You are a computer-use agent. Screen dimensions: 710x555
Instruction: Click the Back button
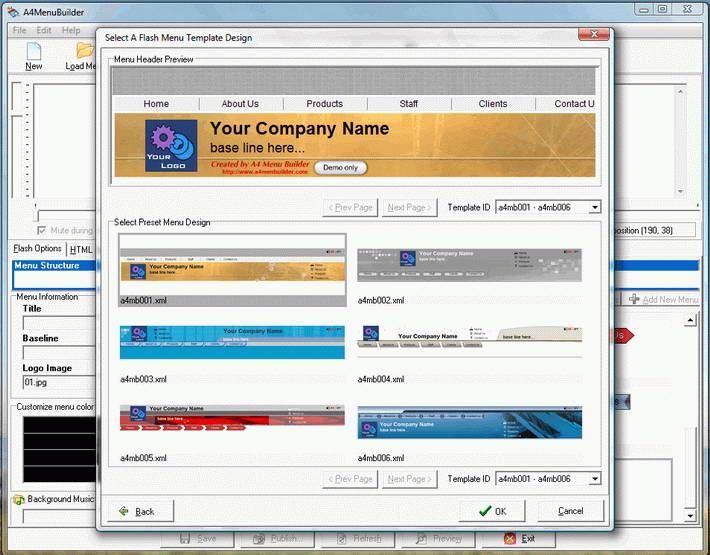point(141,511)
